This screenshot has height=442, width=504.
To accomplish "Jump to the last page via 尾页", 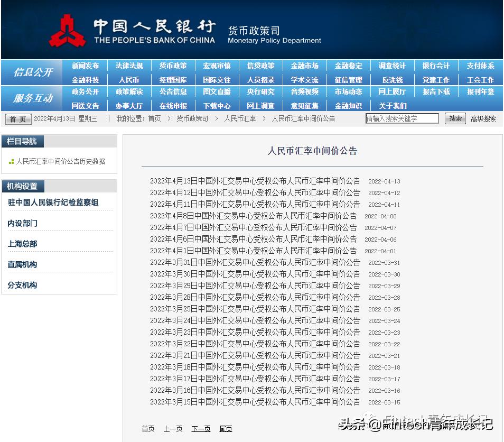I will coord(226,429).
